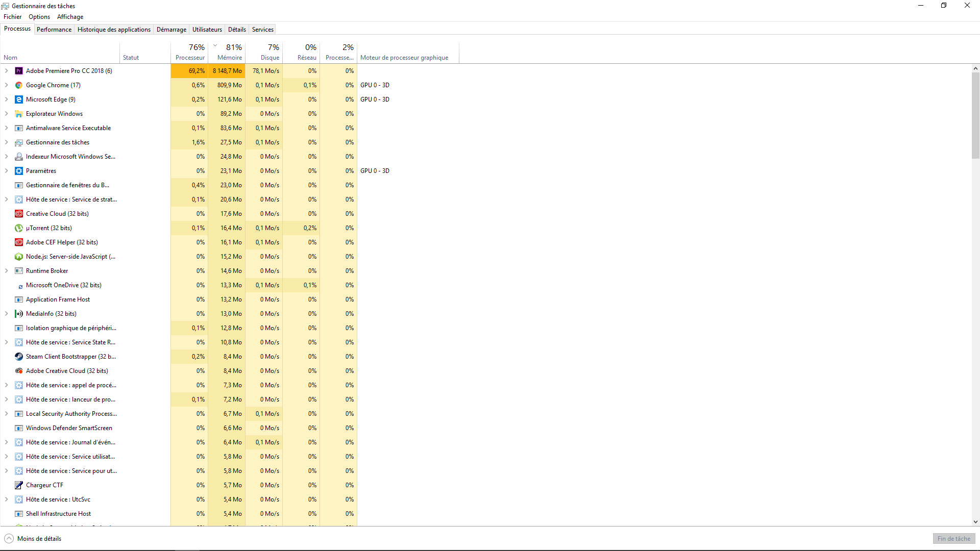
Task: Open the Fichier menu
Action: point(13,17)
